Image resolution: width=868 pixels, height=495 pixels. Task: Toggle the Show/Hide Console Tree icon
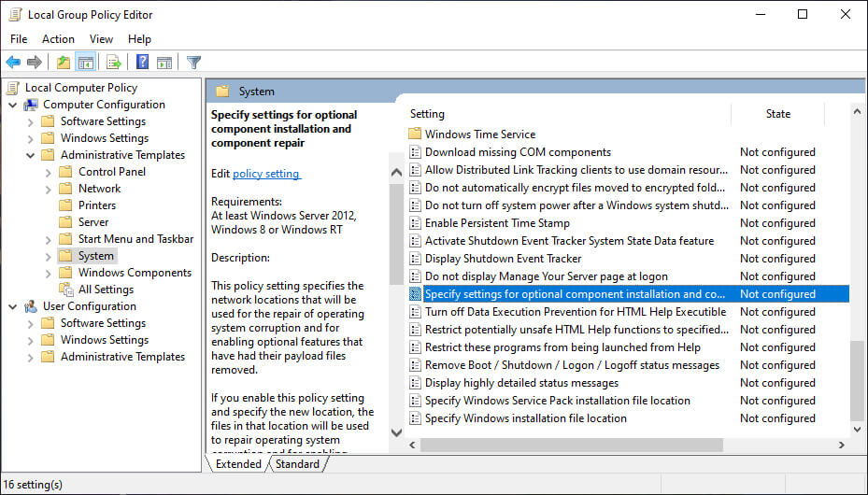coord(86,62)
